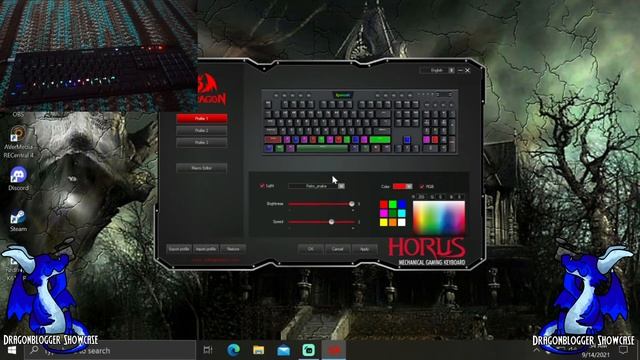Select the blue up arrow key on virtual keyboard
The image size is (640, 360).
click(407, 140)
